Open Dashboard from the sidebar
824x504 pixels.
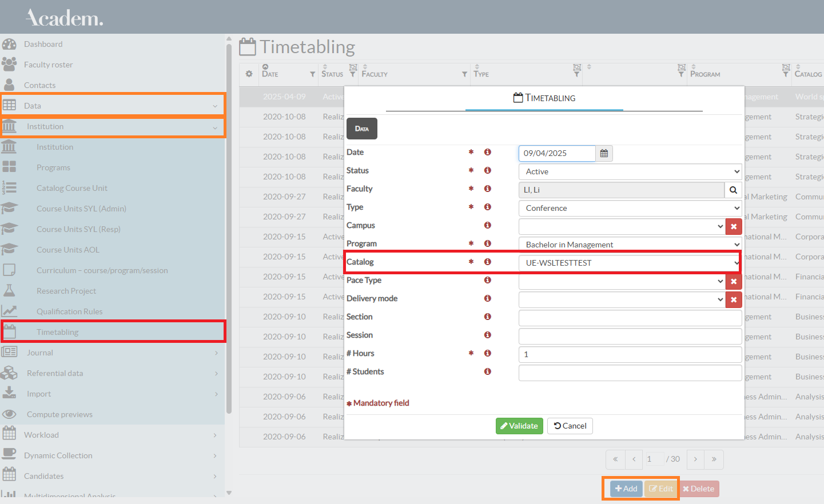pos(43,44)
